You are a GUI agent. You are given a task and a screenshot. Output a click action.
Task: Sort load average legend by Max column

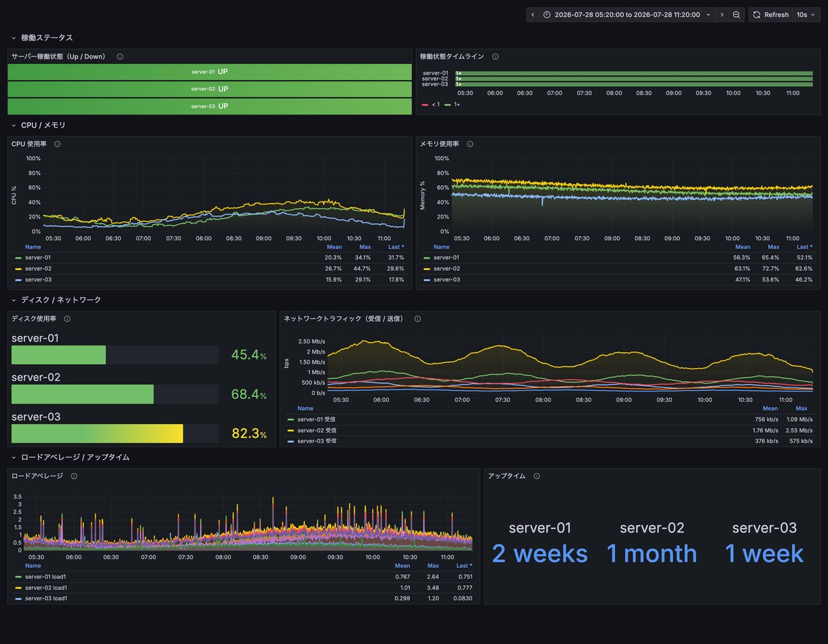pyautogui.click(x=433, y=566)
